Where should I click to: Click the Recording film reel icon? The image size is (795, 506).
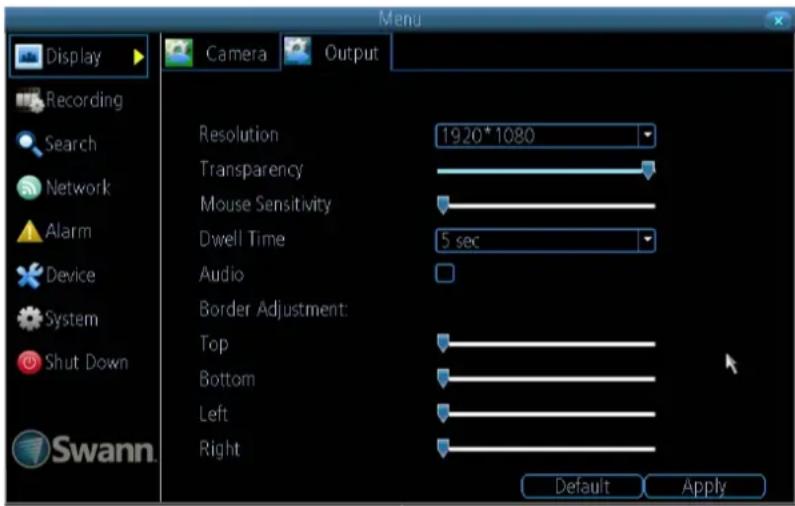[x=29, y=100]
